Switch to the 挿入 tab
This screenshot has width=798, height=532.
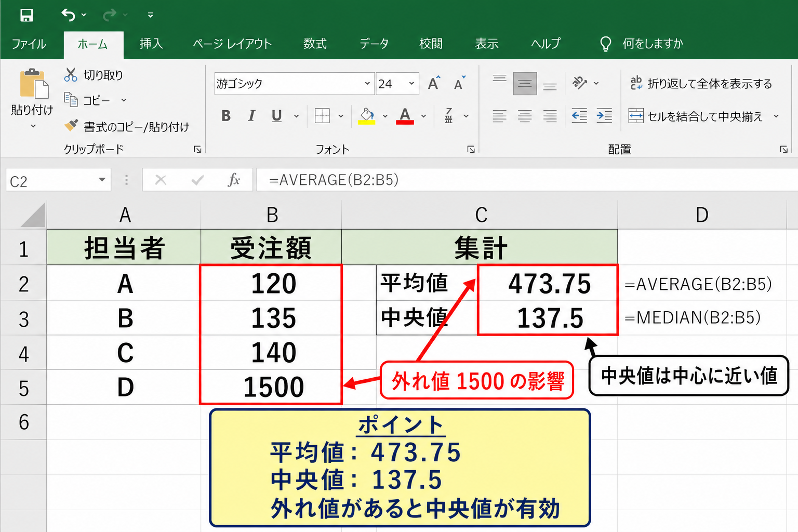[x=151, y=44]
